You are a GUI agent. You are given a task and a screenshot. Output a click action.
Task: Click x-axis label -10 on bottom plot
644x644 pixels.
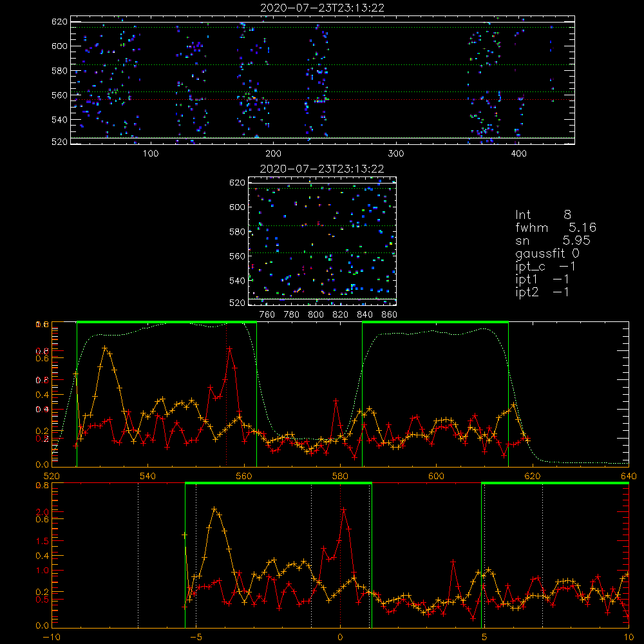tap(52, 638)
